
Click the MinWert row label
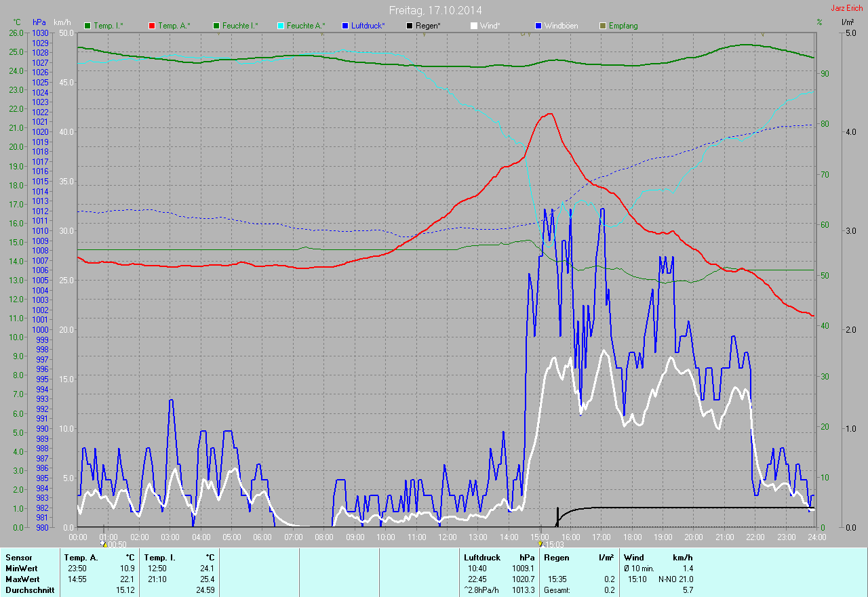click(x=22, y=568)
